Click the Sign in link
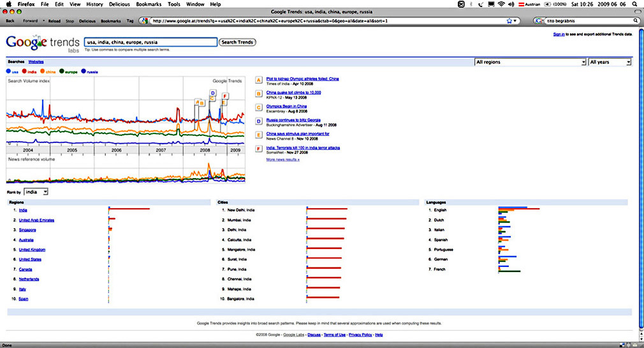The image size is (644, 348). pyautogui.click(x=559, y=34)
